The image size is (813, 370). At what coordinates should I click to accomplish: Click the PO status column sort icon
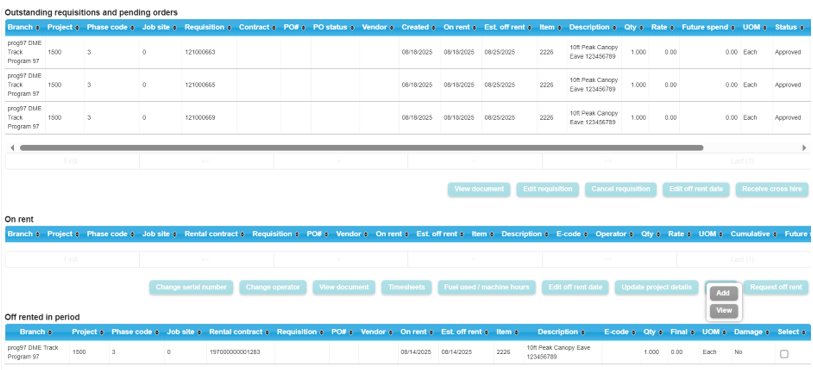click(x=353, y=27)
